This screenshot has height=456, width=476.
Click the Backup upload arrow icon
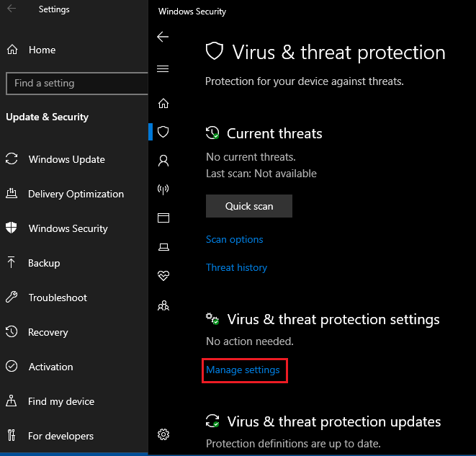pos(12,262)
